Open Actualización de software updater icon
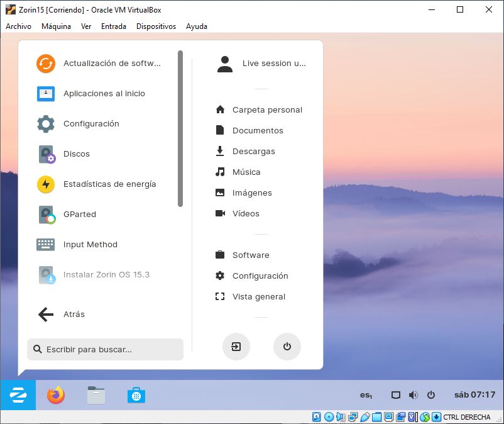This screenshot has height=424, width=504. (46, 64)
